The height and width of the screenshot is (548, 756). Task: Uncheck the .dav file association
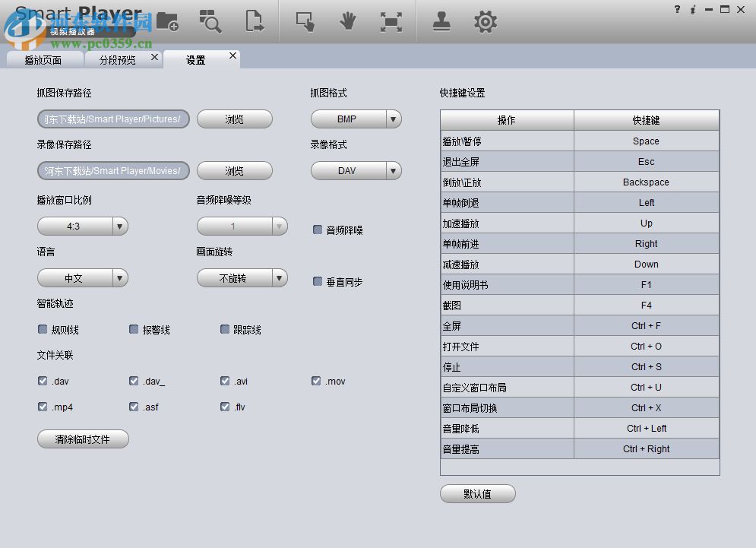43,381
